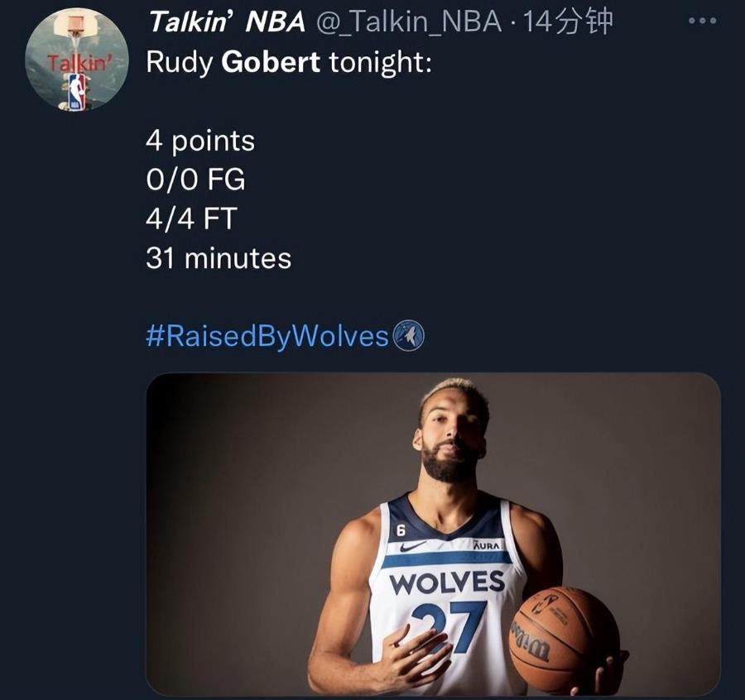Click the small number 6 jersey patch
The width and height of the screenshot is (745, 700).
(401, 529)
